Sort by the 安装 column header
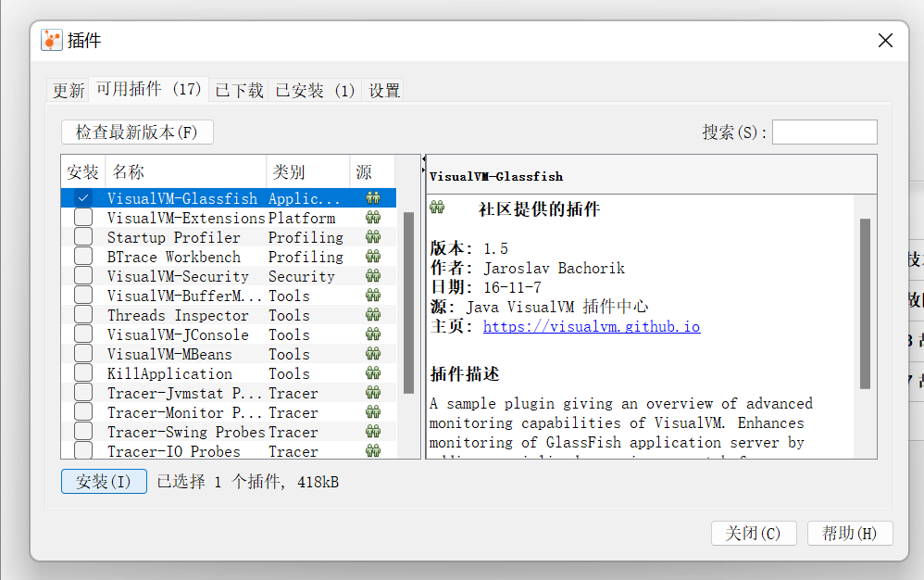Image resolution: width=924 pixels, height=580 pixels. click(x=83, y=171)
